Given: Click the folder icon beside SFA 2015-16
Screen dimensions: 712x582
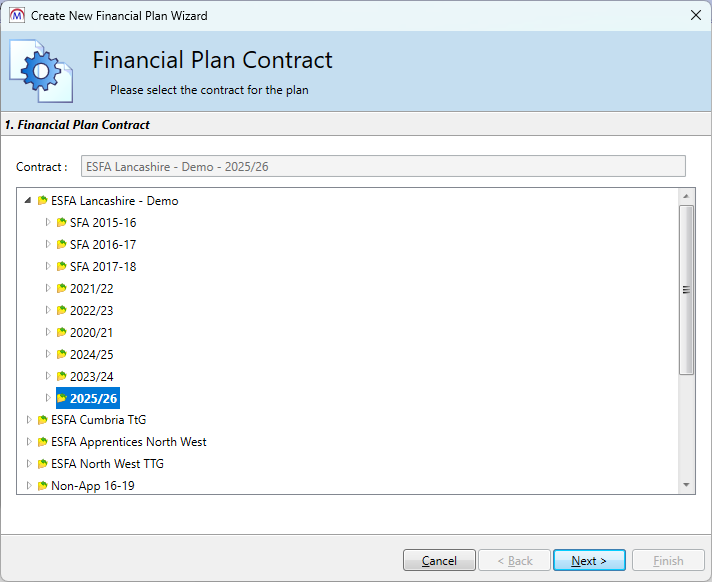Looking at the screenshot, I should click(62, 223).
